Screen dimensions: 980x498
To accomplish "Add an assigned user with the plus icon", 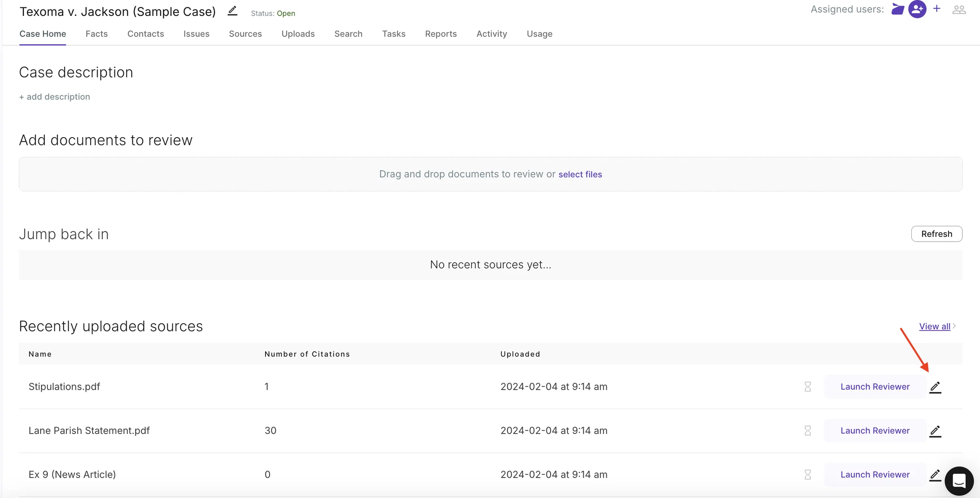I will (x=937, y=9).
